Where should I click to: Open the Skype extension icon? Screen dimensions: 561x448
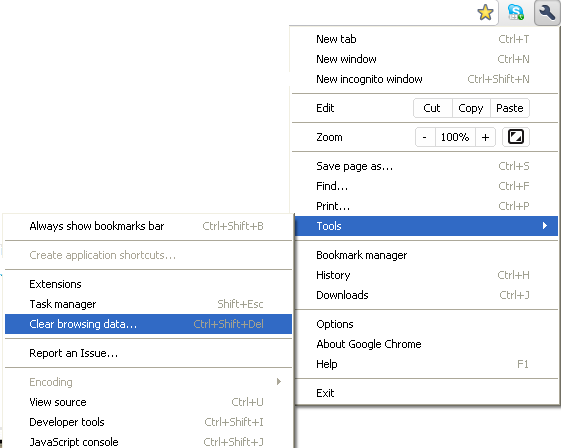click(516, 13)
